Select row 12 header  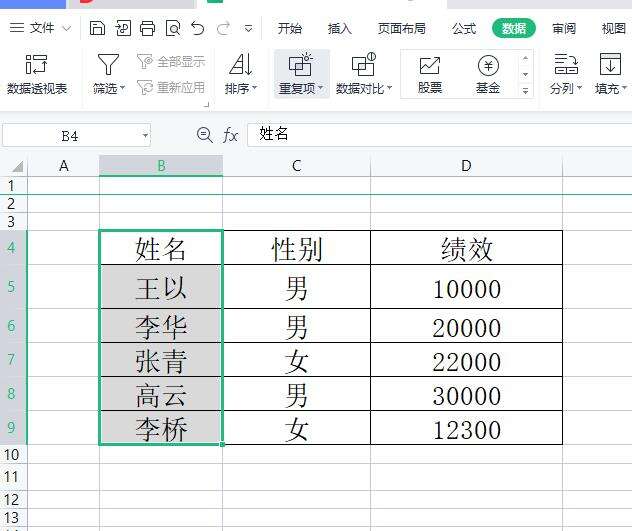13,500
